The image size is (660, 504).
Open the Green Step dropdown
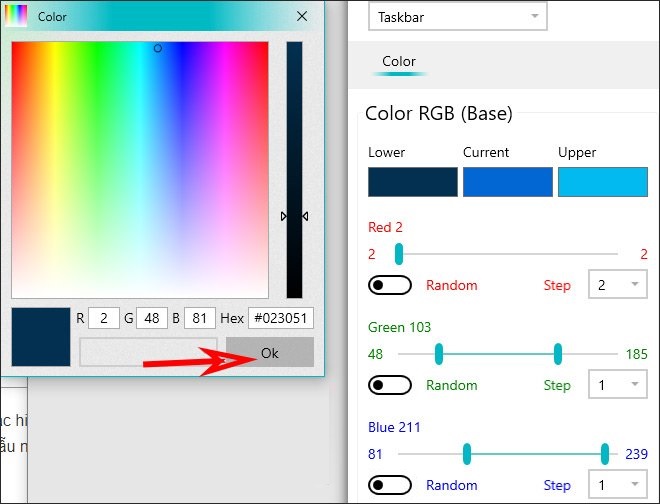click(x=616, y=385)
